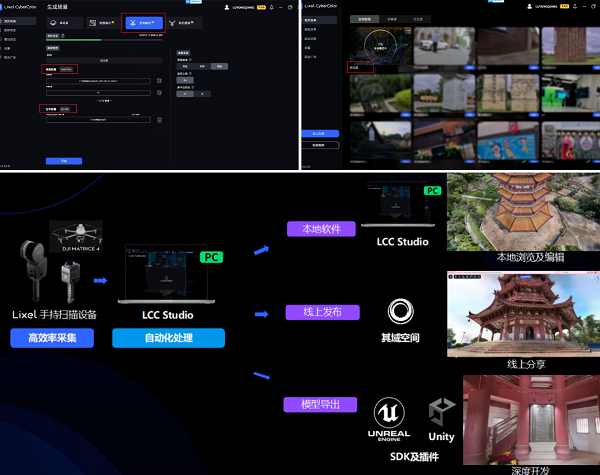The height and width of the screenshot is (475, 600).
Task: Open the blue highlighted drone-icon mode tab
Action: (x=144, y=23)
